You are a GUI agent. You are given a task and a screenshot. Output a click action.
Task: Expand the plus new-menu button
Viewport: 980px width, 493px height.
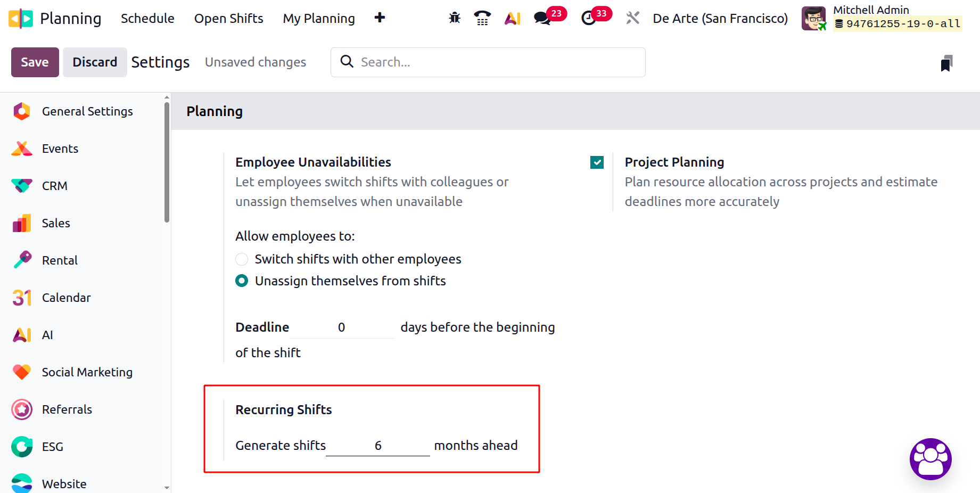380,18
